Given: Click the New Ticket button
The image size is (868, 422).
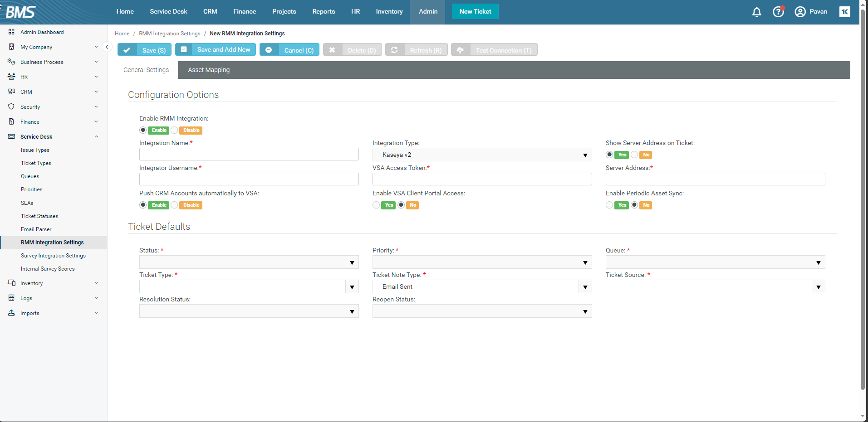Looking at the screenshot, I should [475, 12].
